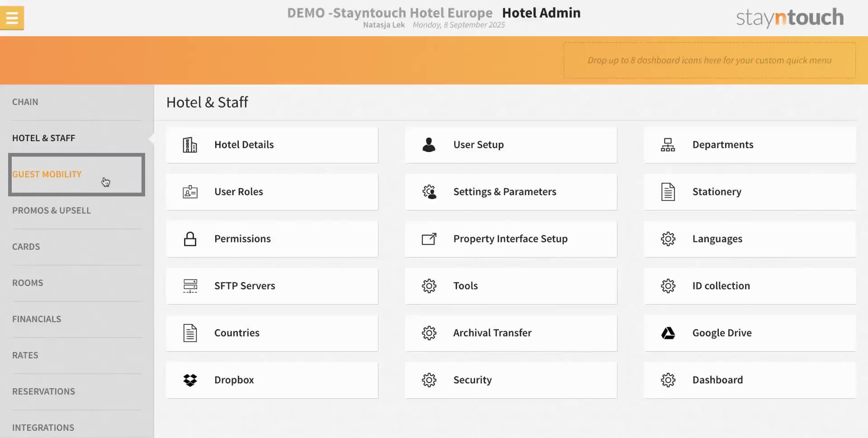The width and height of the screenshot is (868, 438).
Task: Click the Dropbox logo icon
Action: coord(189,380)
